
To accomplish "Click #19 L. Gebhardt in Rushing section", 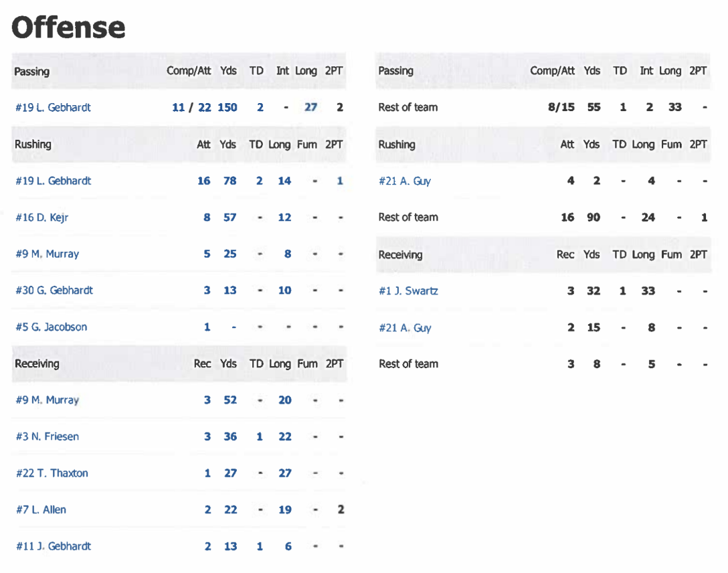I will tap(53, 181).
